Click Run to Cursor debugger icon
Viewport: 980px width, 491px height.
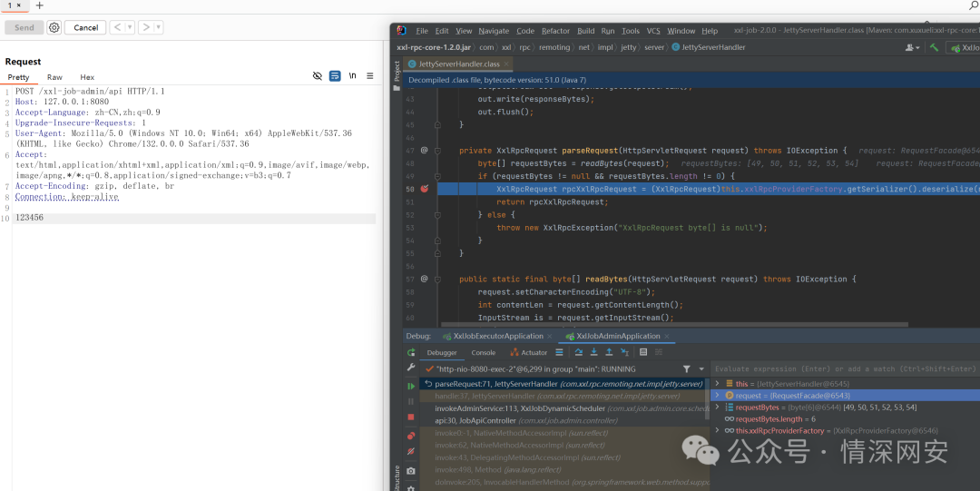pyautogui.click(x=623, y=353)
